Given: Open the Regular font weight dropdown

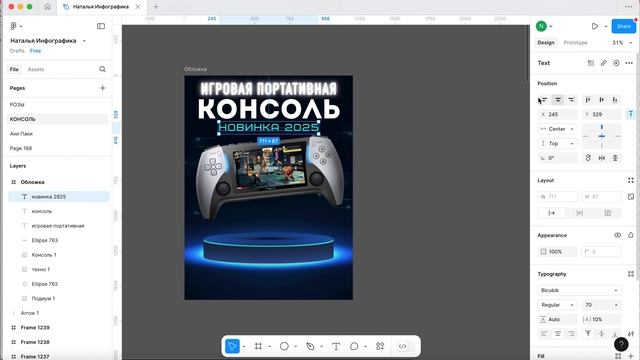Looking at the screenshot, I should tap(558, 305).
